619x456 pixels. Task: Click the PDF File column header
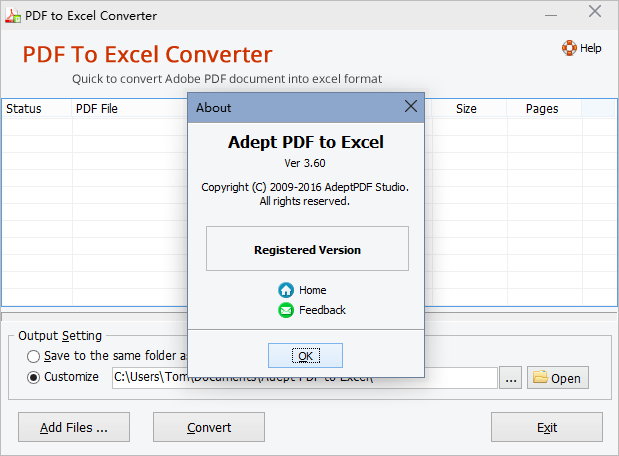tap(97, 109)
